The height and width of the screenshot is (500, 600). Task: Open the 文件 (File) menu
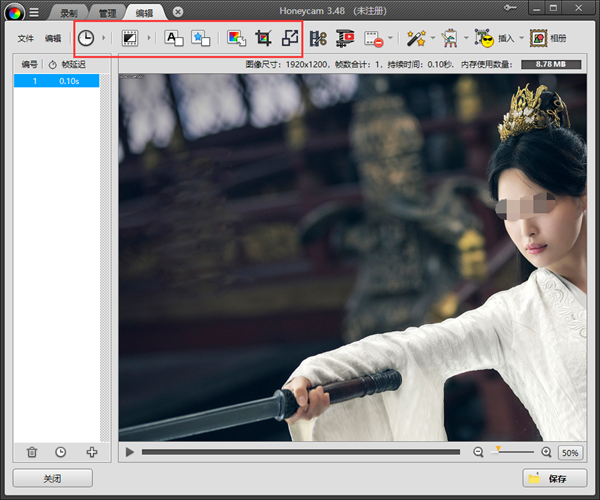26,38
